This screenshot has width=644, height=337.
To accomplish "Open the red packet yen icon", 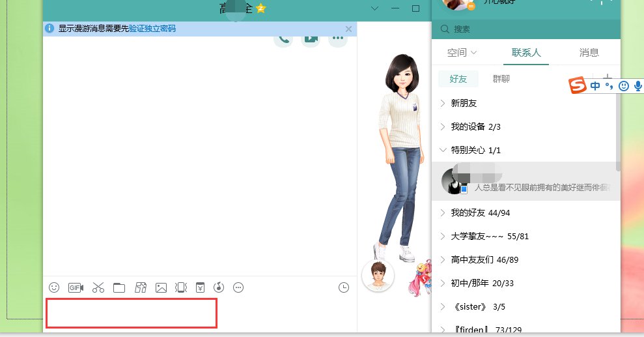I will [x=200, y=287].
